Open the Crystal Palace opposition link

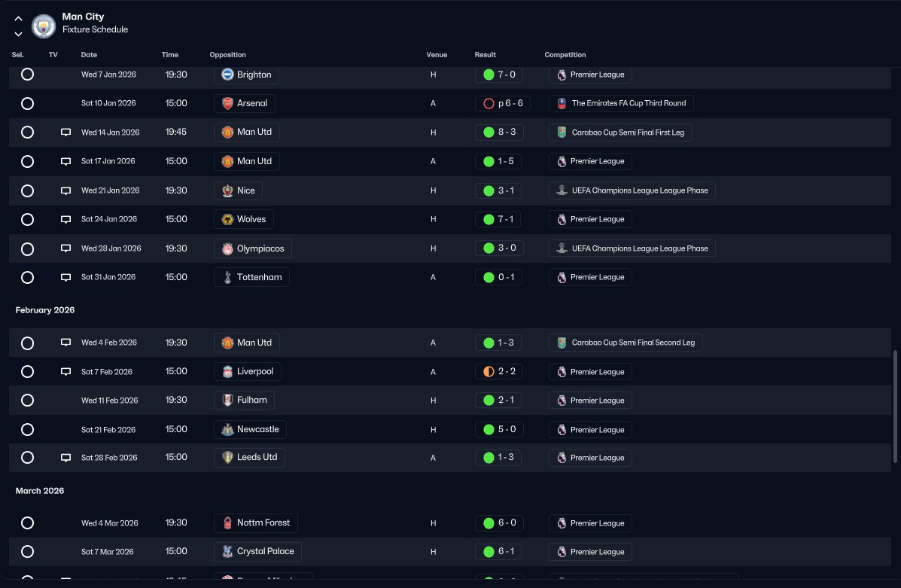257,552
